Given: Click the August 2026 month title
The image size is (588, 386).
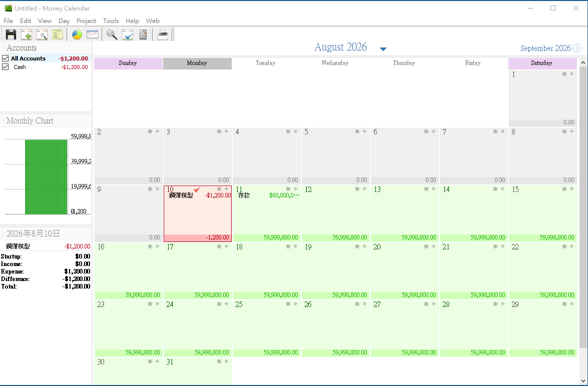Looking at the screenshot, I should click(340, 47).
